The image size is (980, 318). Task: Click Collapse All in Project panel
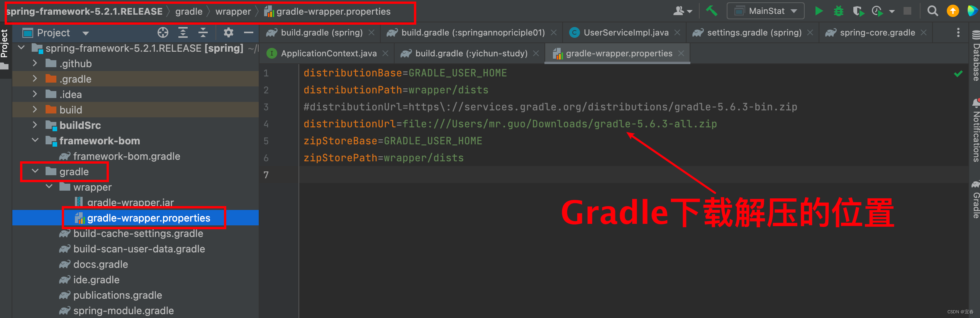click(x=203, y=33)
